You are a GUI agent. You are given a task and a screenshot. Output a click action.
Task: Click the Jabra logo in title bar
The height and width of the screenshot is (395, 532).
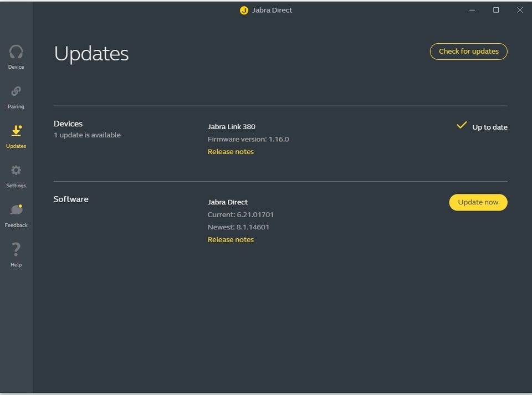tap(244, 10)
